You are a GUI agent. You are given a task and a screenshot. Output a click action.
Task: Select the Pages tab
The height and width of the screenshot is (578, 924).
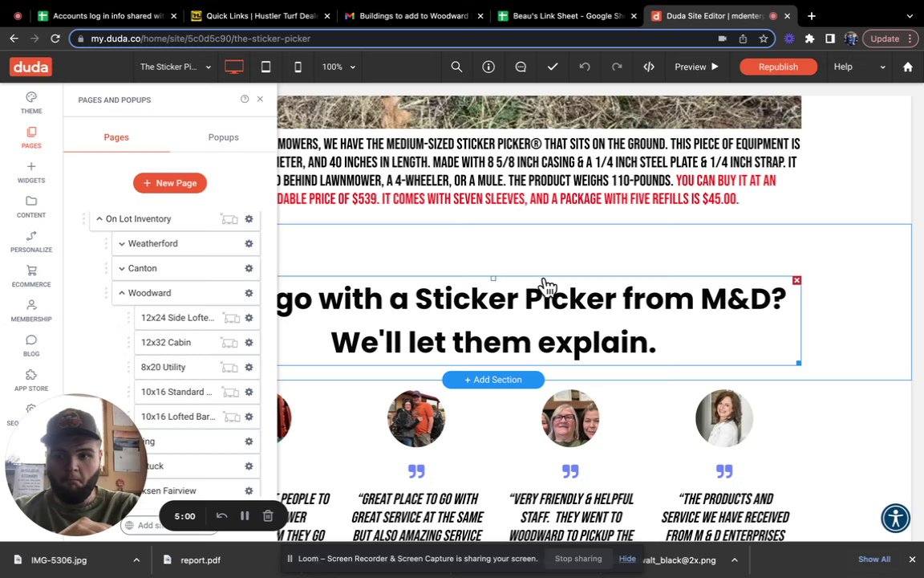coord(116,137)
